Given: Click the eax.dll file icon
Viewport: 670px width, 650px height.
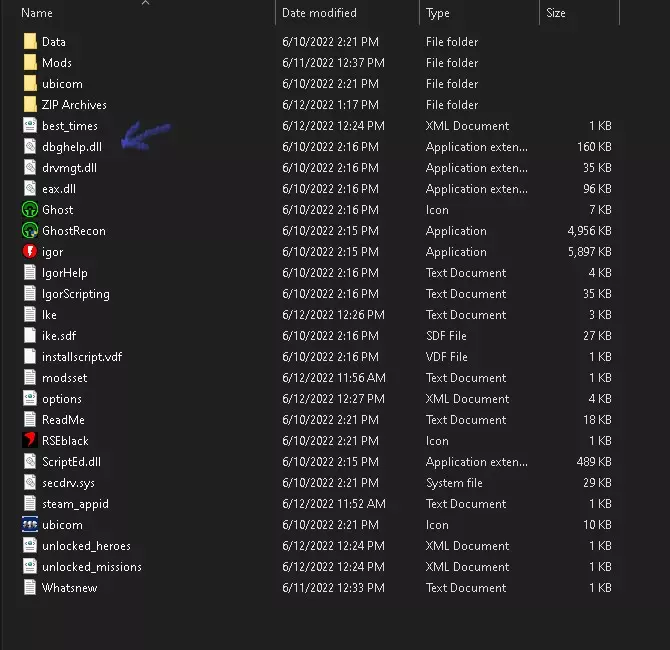Looking at the screenshot, I should [30, 188].
